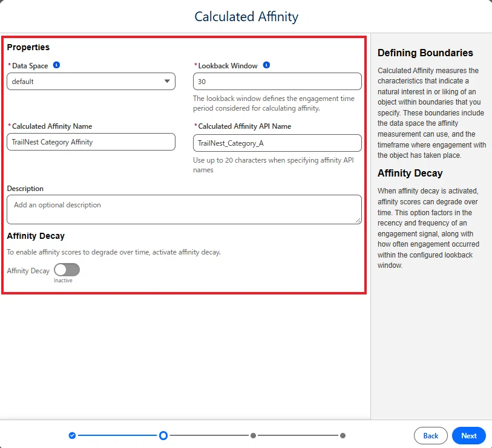Select the default Data Space combobox
492x448 pixels.
(91, 82)
